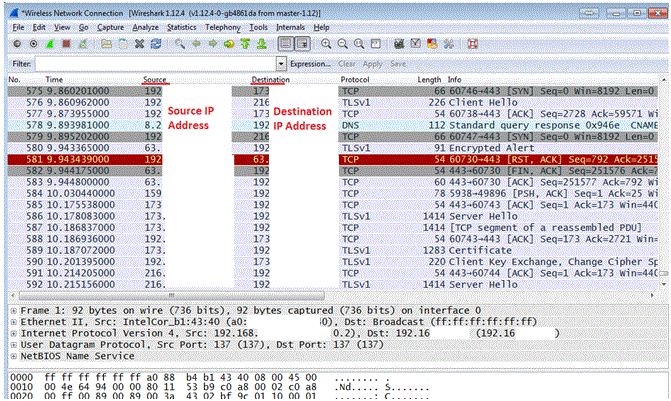The width and height of the screenshot is (671, 401).
Task: Open the Statistics menu
Action: coord(181,27)
